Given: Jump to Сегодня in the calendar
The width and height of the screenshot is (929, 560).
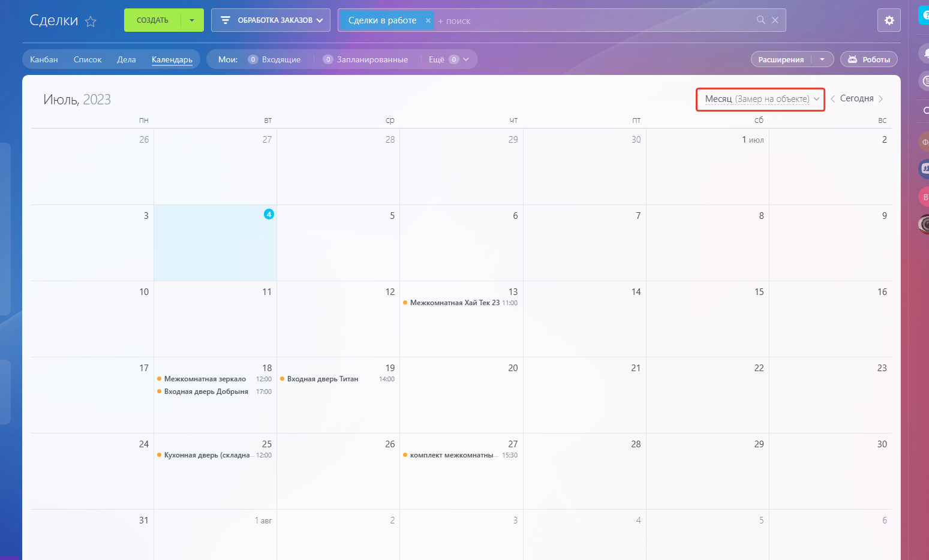Looking at the screenshot, I should [856, 98].
